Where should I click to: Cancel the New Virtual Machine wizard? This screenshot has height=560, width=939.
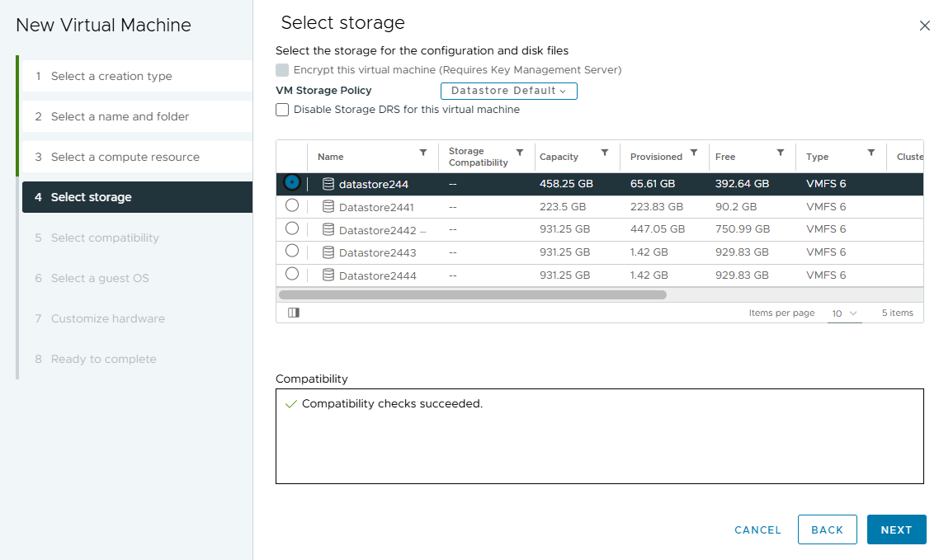coord(757,529)
